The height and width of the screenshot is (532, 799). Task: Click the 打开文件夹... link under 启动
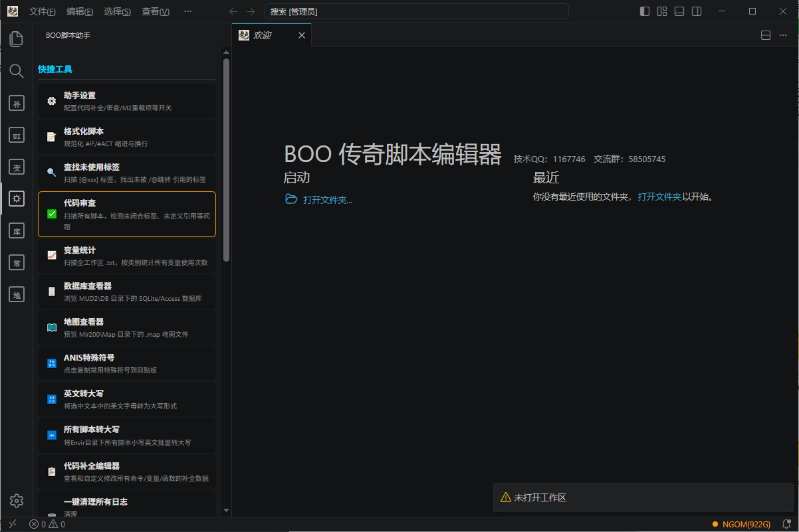tap(328, 199)
